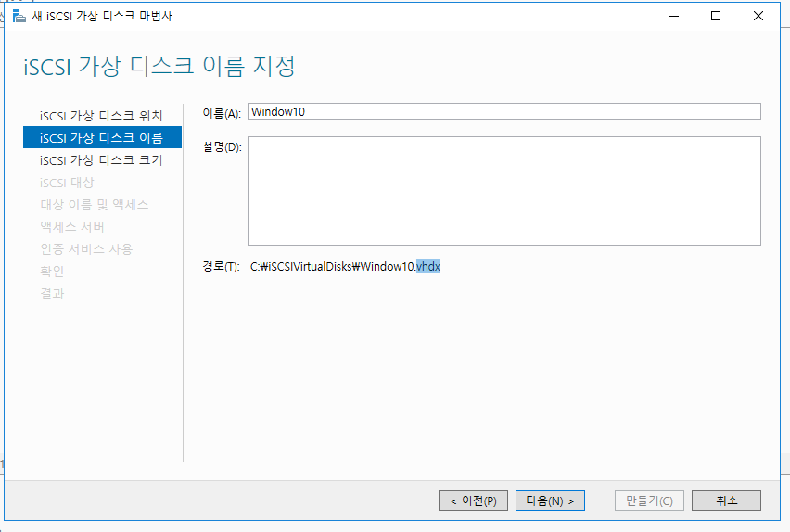Image resolution: width=790 pixels, height=532 pixels.
Task: Click the 다음(N) next button
Action: [550, 500]
